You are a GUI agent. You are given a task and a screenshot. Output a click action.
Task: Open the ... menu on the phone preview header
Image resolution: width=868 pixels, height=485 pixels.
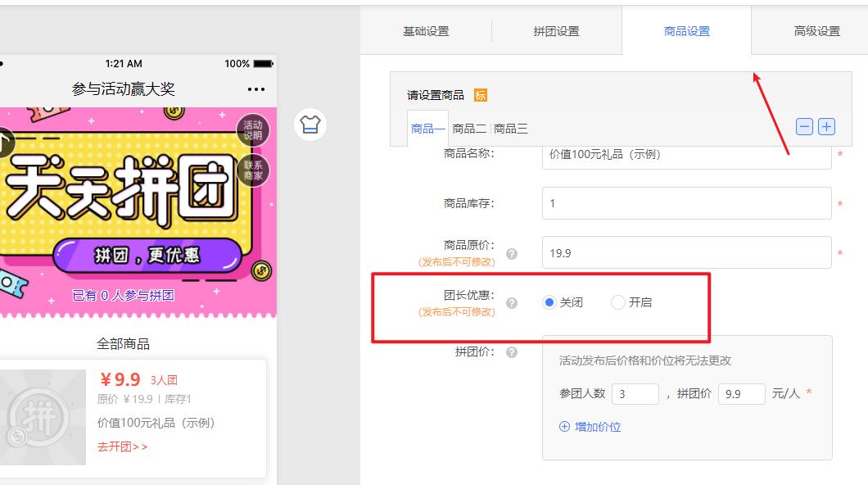click(x=255, y=88)
